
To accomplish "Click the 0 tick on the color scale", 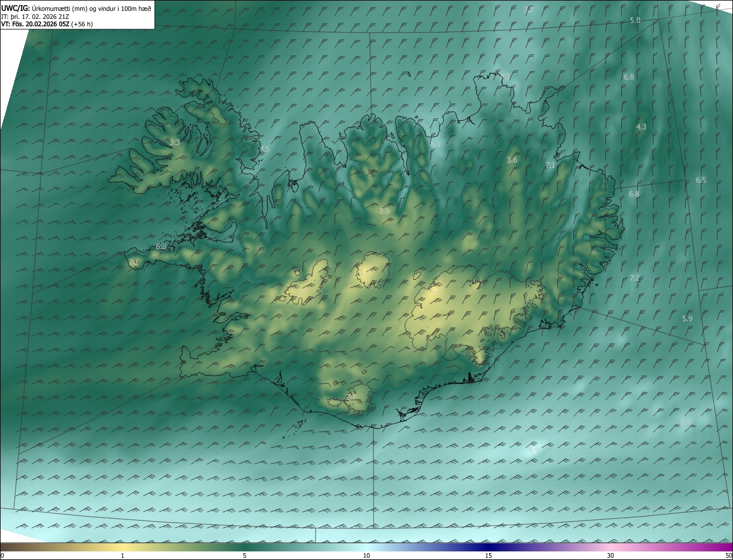I will (x=2, y=555).
